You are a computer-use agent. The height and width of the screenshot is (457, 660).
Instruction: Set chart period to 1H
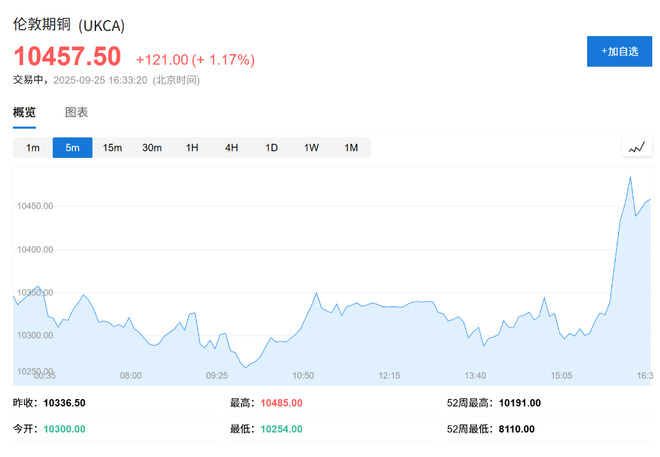(192, 148)
